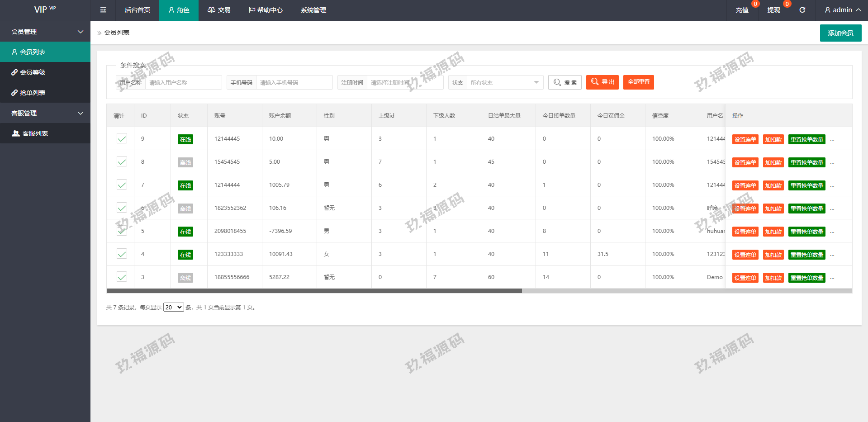Click 设置连单 for member ID 8
Screen dimensions: 868x422
(745, 163)
